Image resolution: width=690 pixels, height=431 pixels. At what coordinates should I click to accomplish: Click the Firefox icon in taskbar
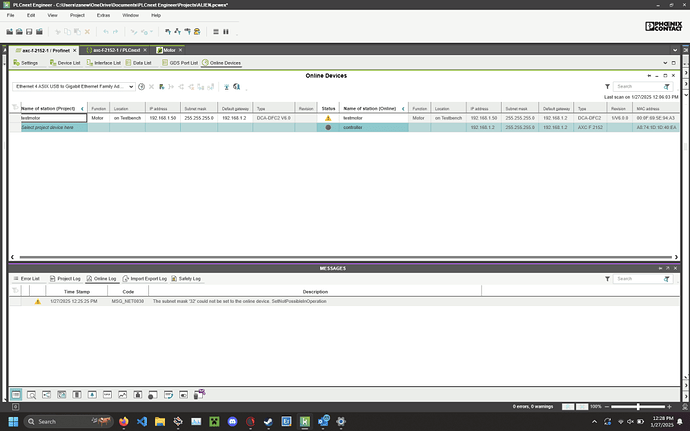click(x=123, y=422)
